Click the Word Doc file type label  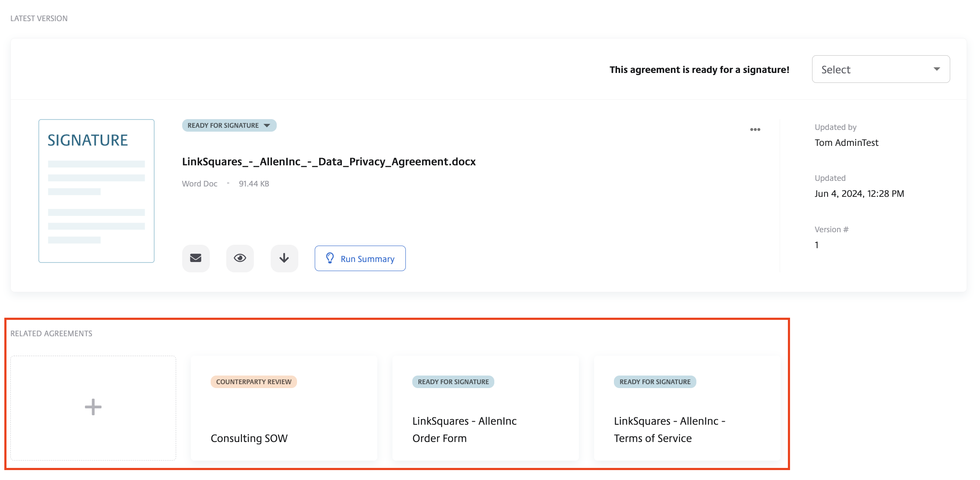pos(199,183)
